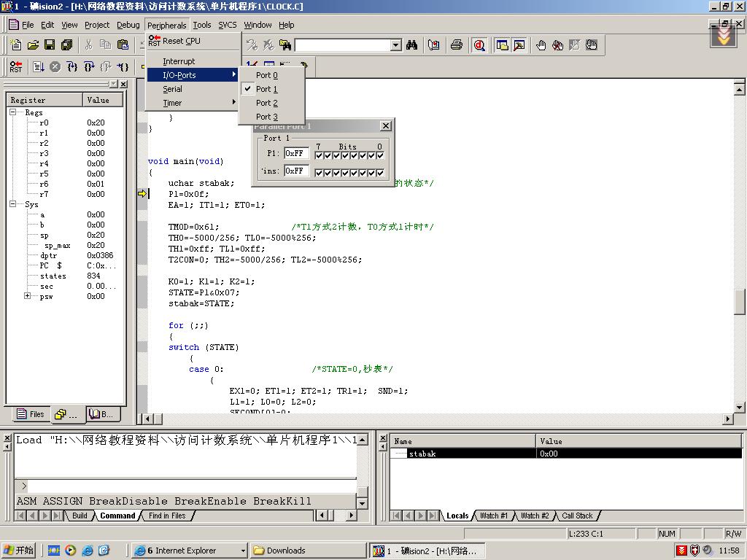747x560 pixels.
Task: Click the Step Out icon
Action: pos(106,66)
